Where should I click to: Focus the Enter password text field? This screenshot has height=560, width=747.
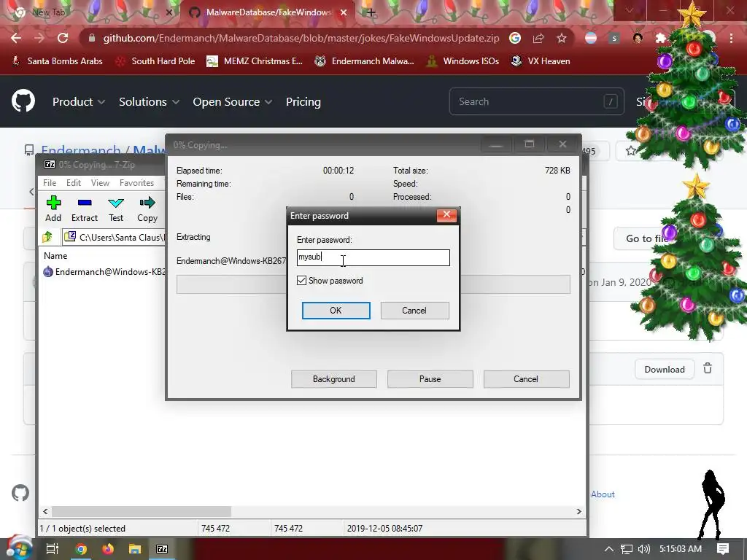(x=373, y=257)
